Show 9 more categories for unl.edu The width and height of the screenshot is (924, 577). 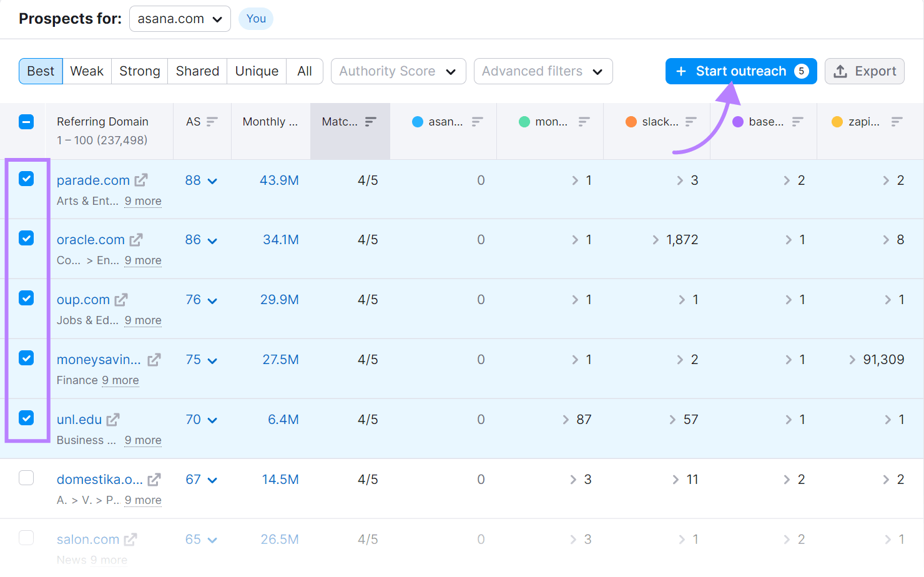pos(143,440)
